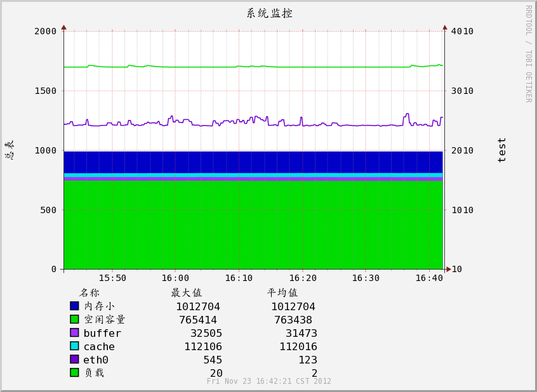Click the eth0 maximum 545

click(213, 360)
